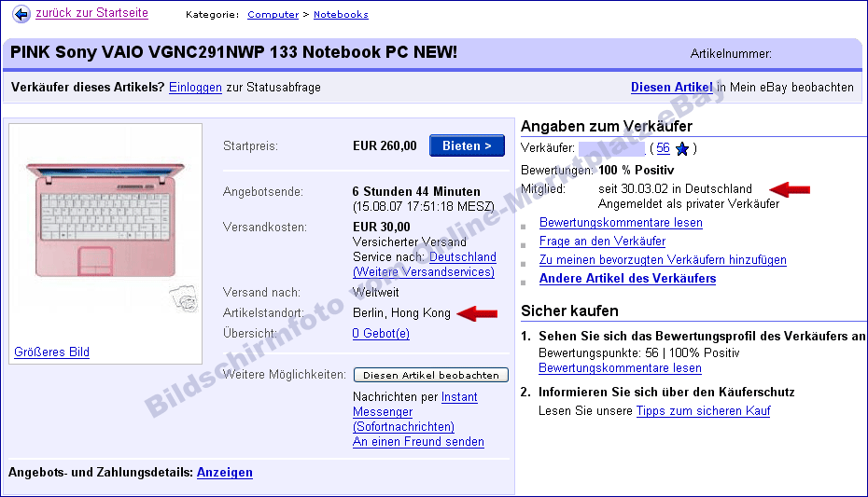Click 'Diesen Artikel beobachten' button
The height and width of the screenshot is (497, 868).
coord(430,375)
